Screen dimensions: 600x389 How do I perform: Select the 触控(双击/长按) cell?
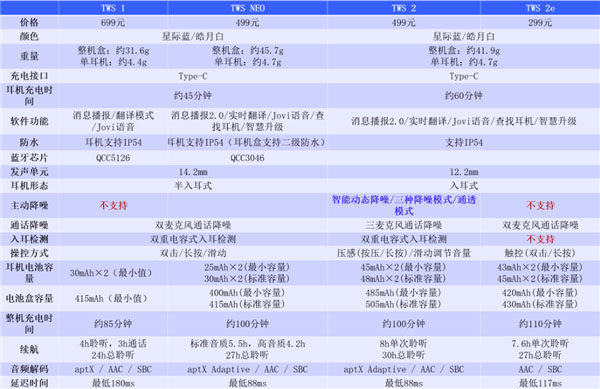[x=540, y=253]
